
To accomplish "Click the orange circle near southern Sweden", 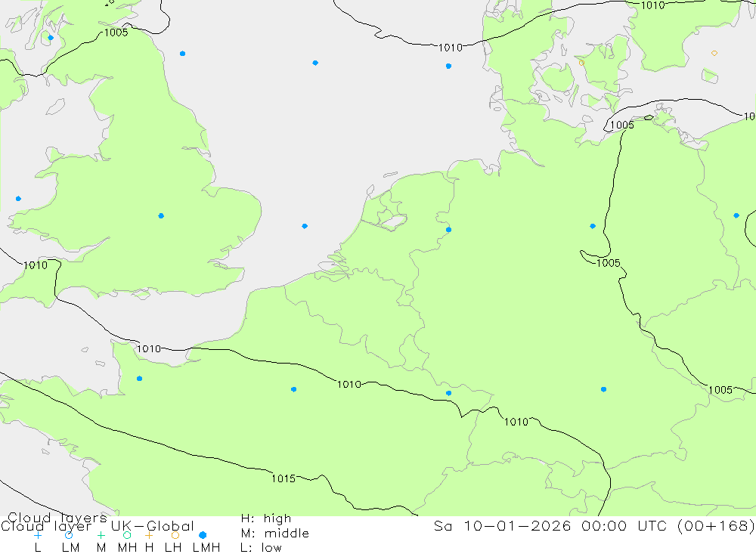I will (x=714, y=53).
